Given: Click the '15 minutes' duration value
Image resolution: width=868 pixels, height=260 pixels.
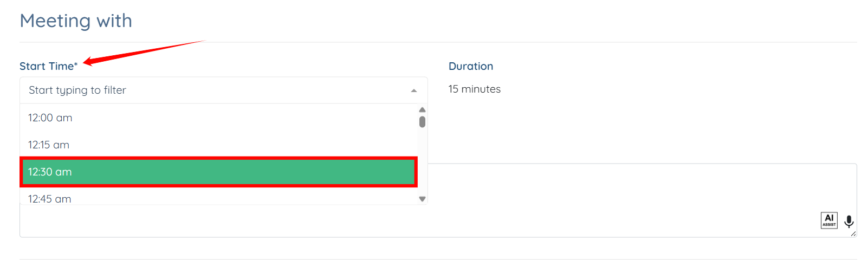Looking at the screenshot, I should tap(475, 89).
